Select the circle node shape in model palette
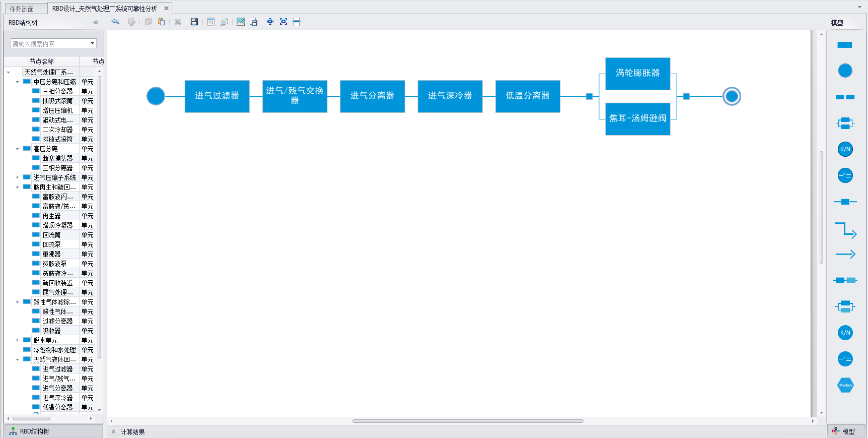This screenshot has height=438, width=868. pos(845,71)
